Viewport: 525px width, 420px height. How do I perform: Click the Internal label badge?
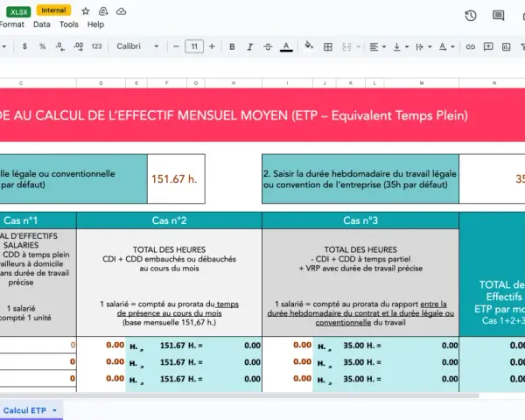click(53, 10)
